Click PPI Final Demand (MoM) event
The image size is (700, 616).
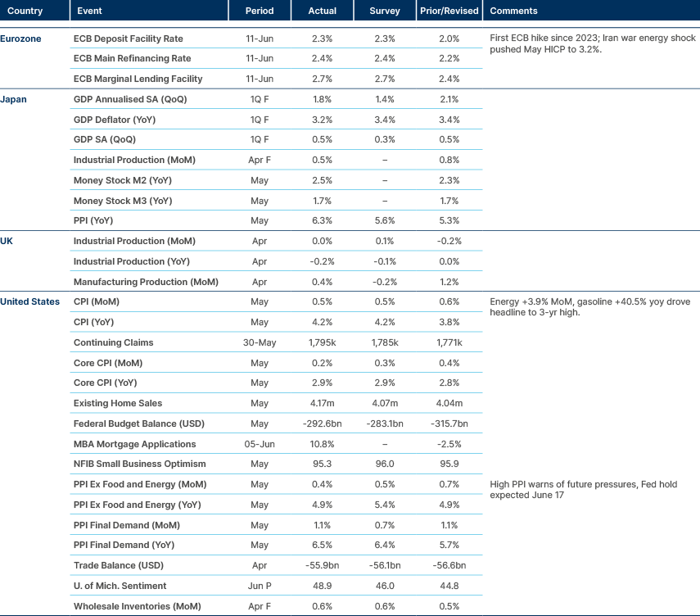[x=127, y=525]
